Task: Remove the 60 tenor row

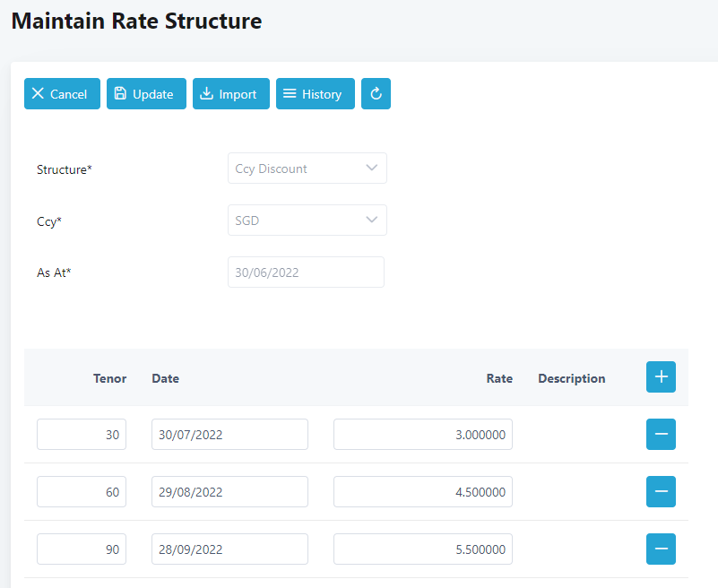Action: [661, 492]
